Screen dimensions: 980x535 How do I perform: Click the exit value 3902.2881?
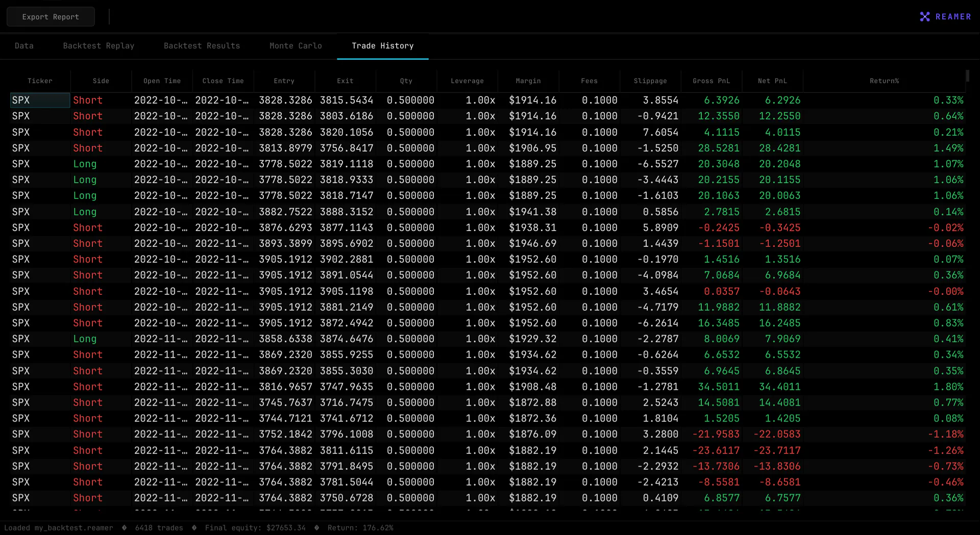pos(347,259)
